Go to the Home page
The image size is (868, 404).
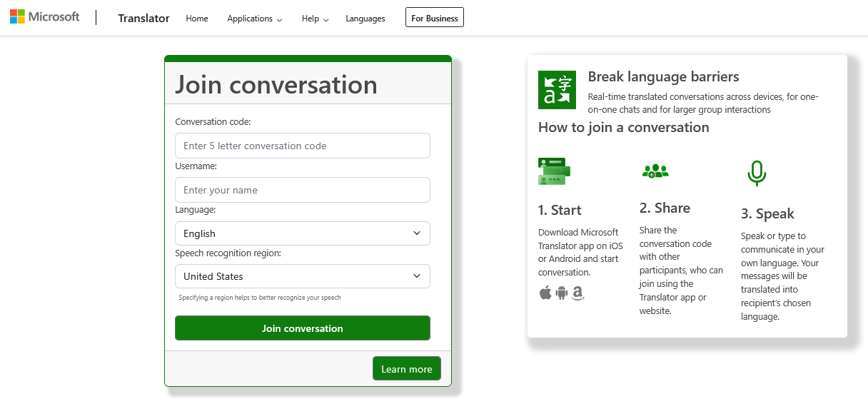tap(197, 19)
